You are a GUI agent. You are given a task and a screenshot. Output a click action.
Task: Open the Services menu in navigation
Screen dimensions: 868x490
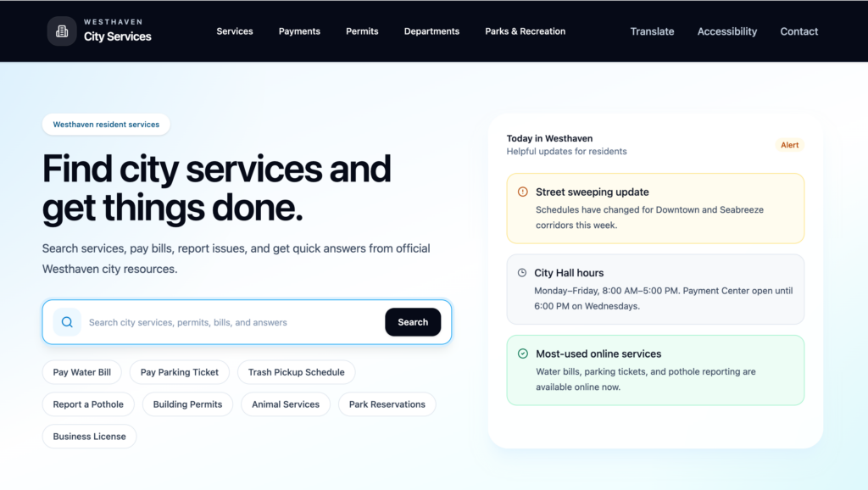pyautogui.click(x=235, y=31)
